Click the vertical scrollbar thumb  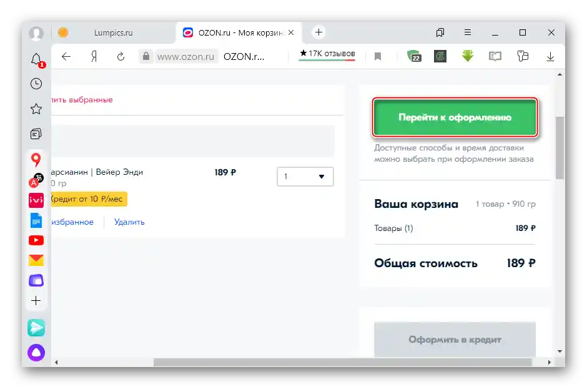[560, 148]
